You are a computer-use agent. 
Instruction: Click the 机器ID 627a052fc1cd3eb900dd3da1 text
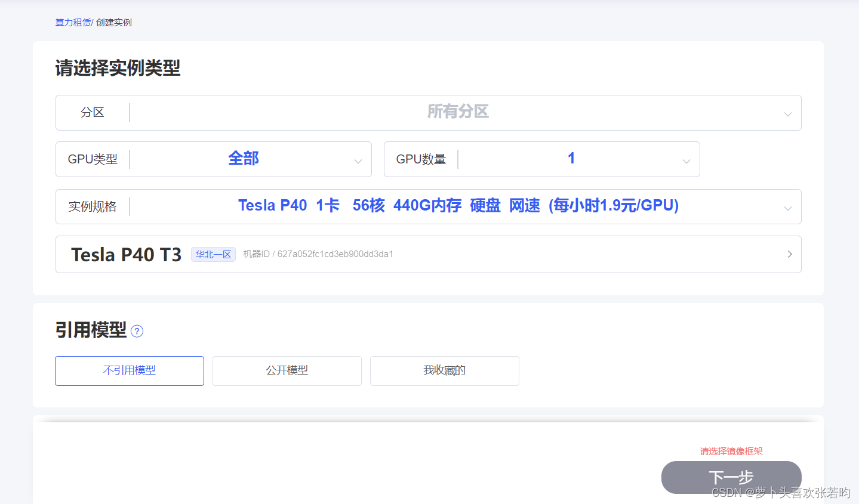click(x=318, y=254)
